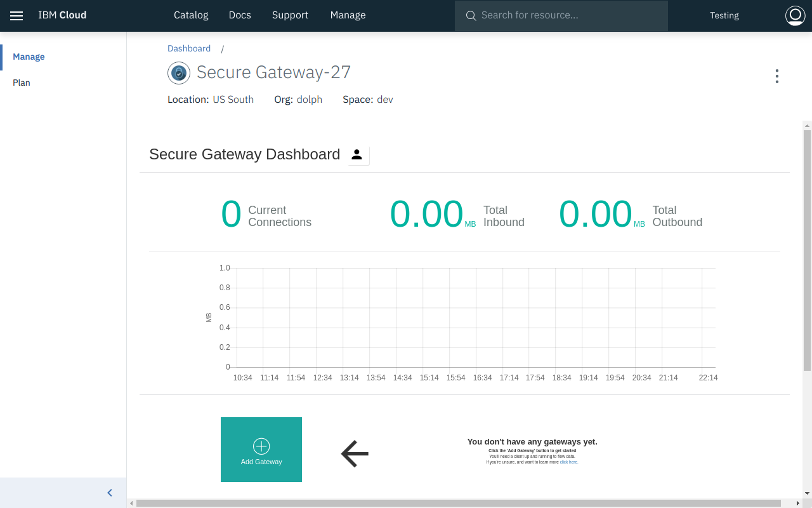
Task: Click the 'Secure Gateway-27' heading
Action: pyautogui.click(x=273, y=72)
